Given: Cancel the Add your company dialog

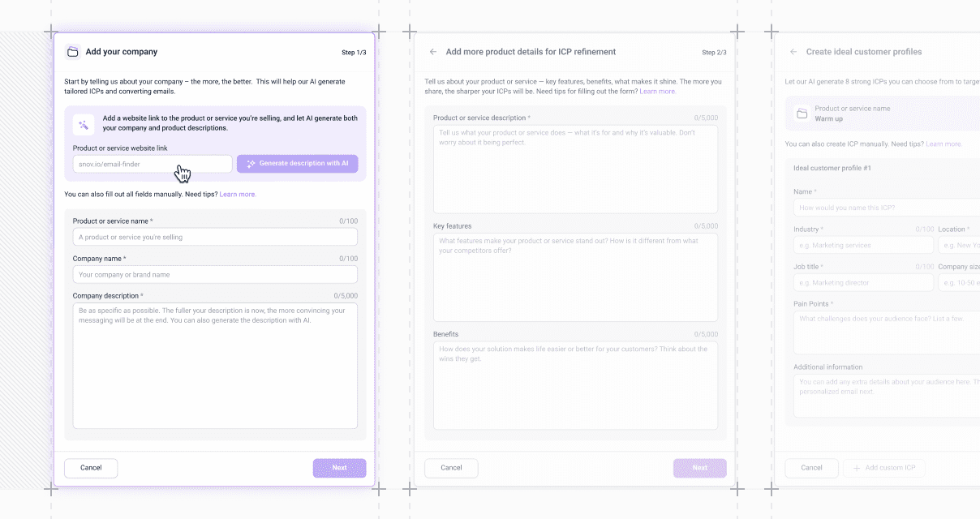Looking at the screenshot, I should coord(91,468).
